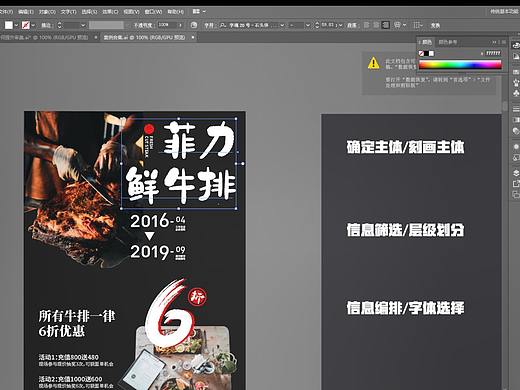Click the font size stepper arrows
The image size is (520, 390).
click(x=317, y=25)
